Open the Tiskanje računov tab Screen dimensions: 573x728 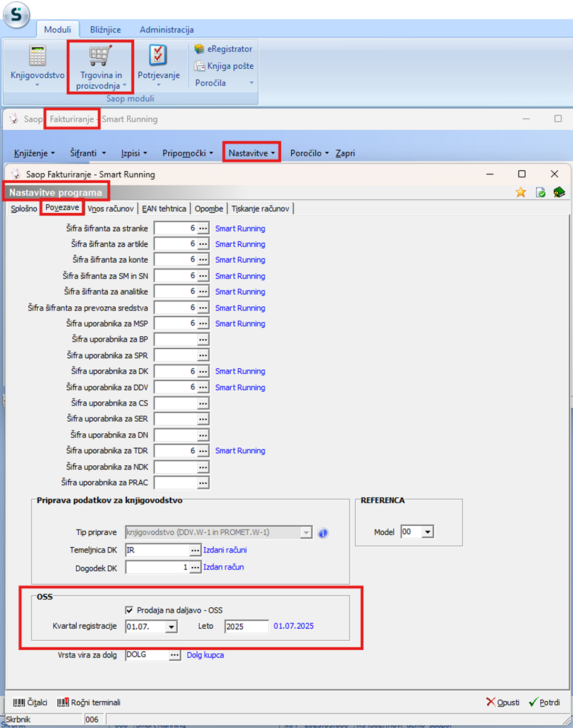[x=260, y=209]
